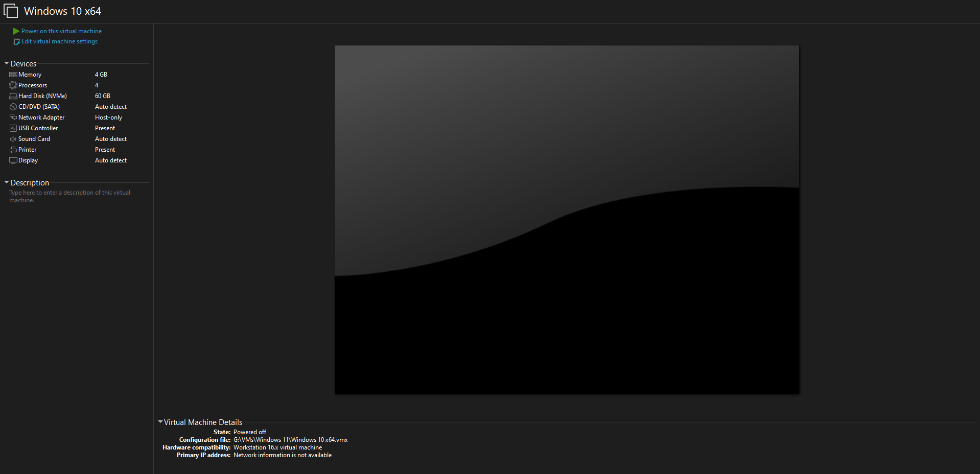This screenshot has height=474, width=980.
Task: Click the Network Adapter icon
Action: tap(13, 117)
